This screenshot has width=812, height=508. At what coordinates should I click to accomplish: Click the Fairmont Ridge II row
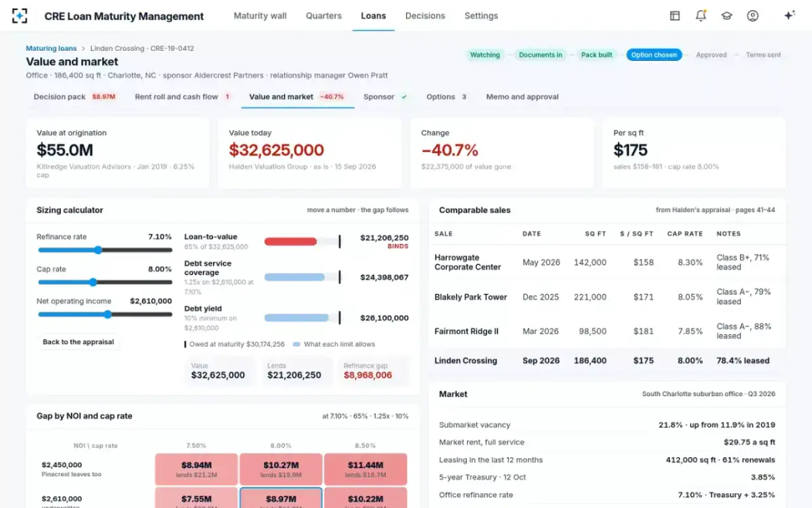(608, 331)
